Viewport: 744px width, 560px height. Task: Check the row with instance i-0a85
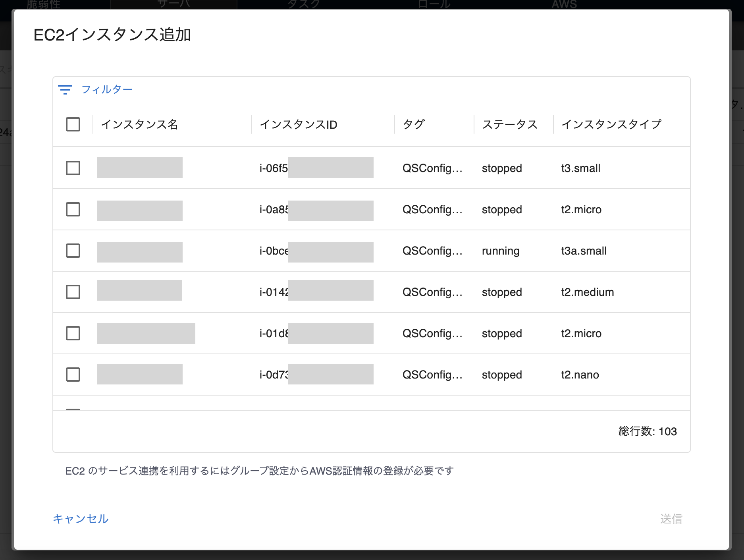(x=73, y=209)
